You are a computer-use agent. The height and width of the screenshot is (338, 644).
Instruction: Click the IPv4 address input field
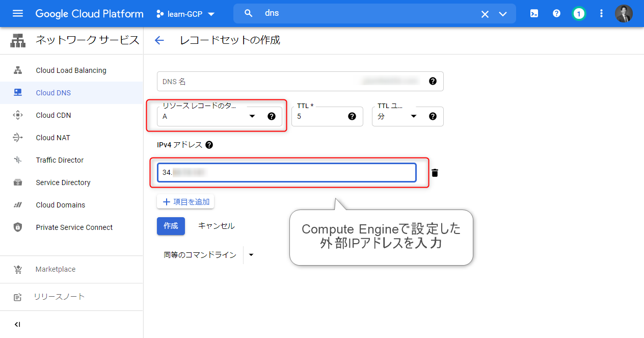click(287, 173)
